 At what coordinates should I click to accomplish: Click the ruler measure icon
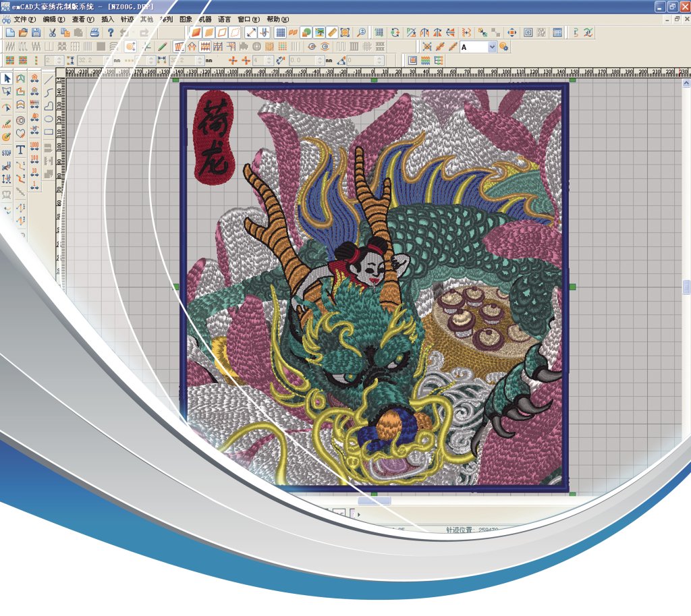[x=332, y=32]
